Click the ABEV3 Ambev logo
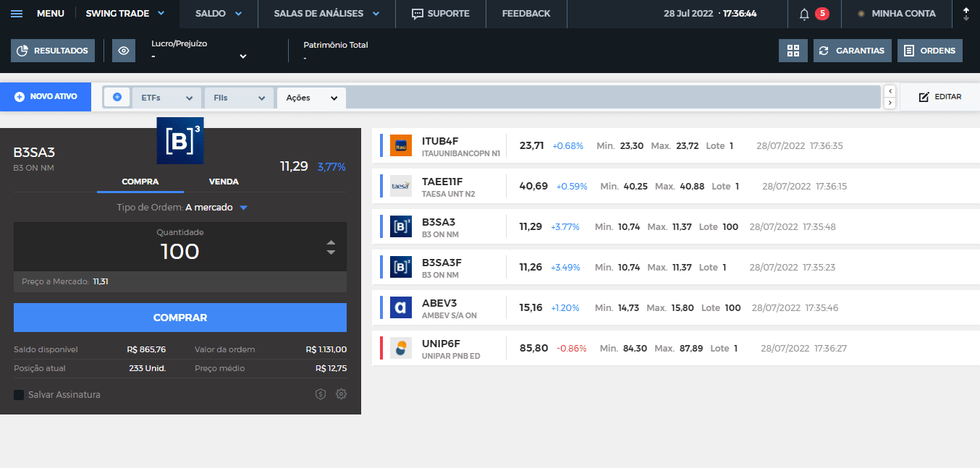This screenshot has width=980, height=468. [x=400, y=307]
